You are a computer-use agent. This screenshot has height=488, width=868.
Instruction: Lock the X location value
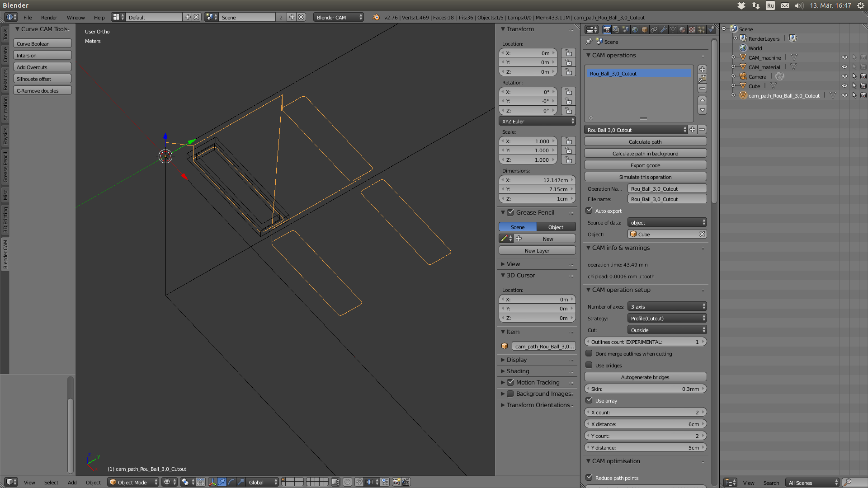coord(568,53)
